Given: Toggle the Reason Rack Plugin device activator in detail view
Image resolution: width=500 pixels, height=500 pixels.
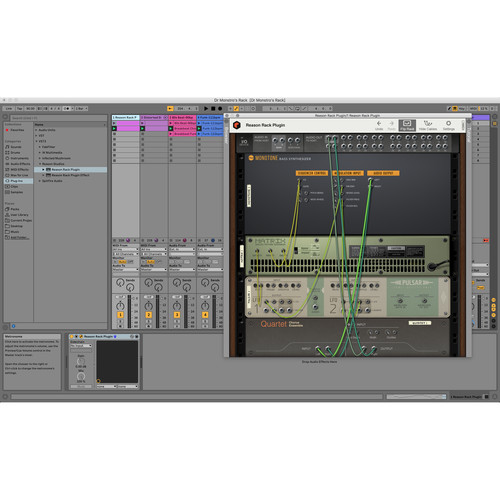Looking at the screenshot, I should pyautogui.click(x=72, y=337).
